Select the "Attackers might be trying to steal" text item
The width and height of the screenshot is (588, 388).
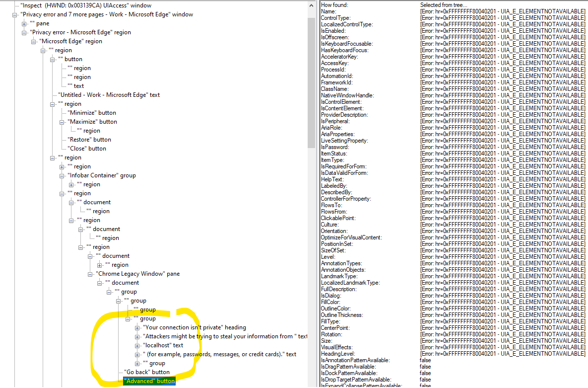pos(225,337)
